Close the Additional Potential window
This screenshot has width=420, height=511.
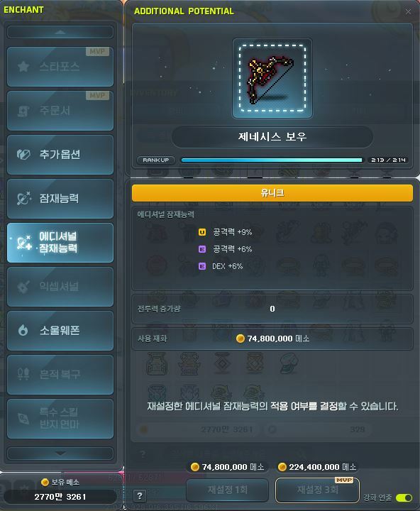tap(408, 12)
